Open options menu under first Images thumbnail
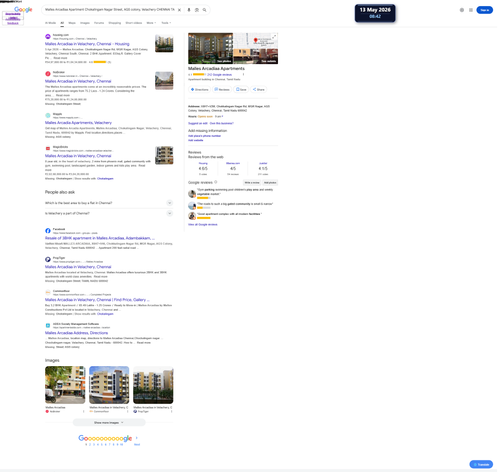 coord(84,411)
